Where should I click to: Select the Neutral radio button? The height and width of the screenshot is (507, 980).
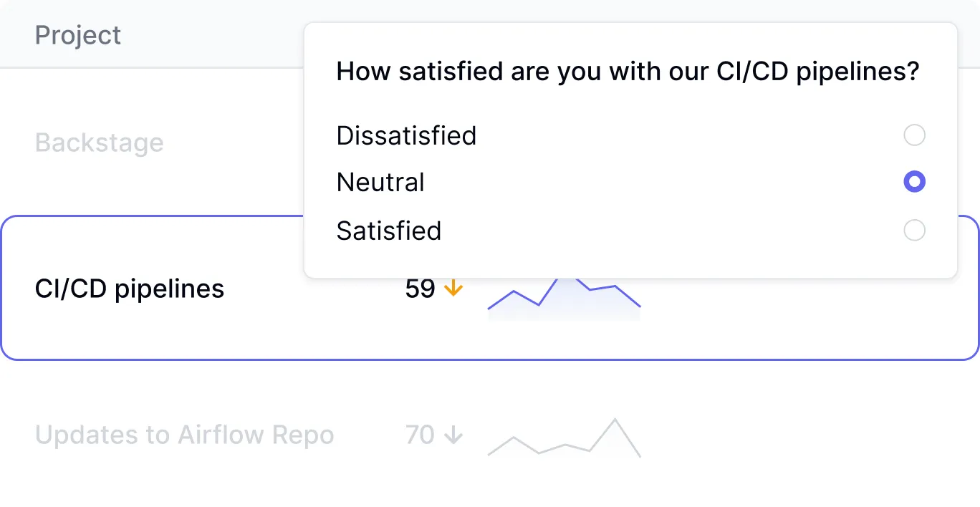coord(914,182)
